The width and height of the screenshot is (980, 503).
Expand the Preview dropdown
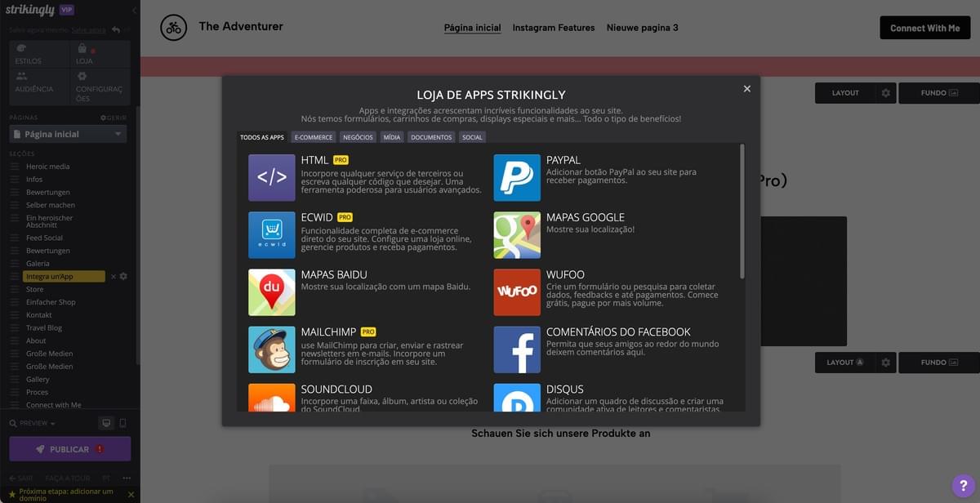click(33, 424)
